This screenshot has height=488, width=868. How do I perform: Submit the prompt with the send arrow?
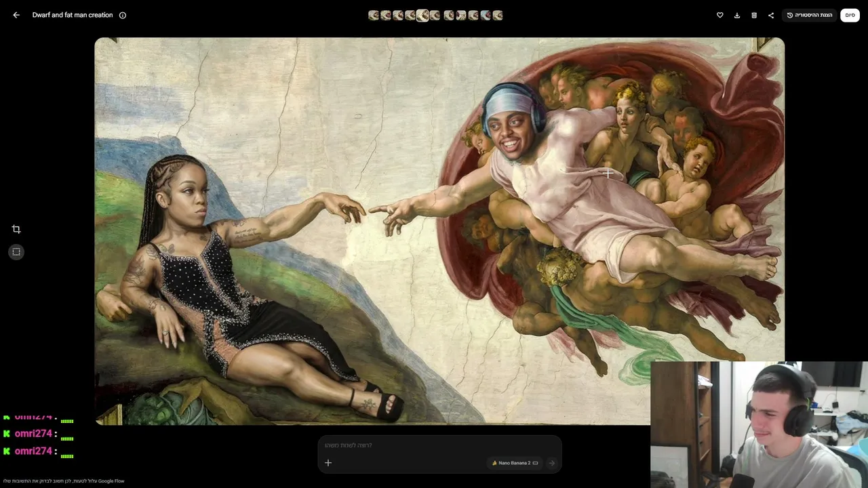(x=551, y=463)
